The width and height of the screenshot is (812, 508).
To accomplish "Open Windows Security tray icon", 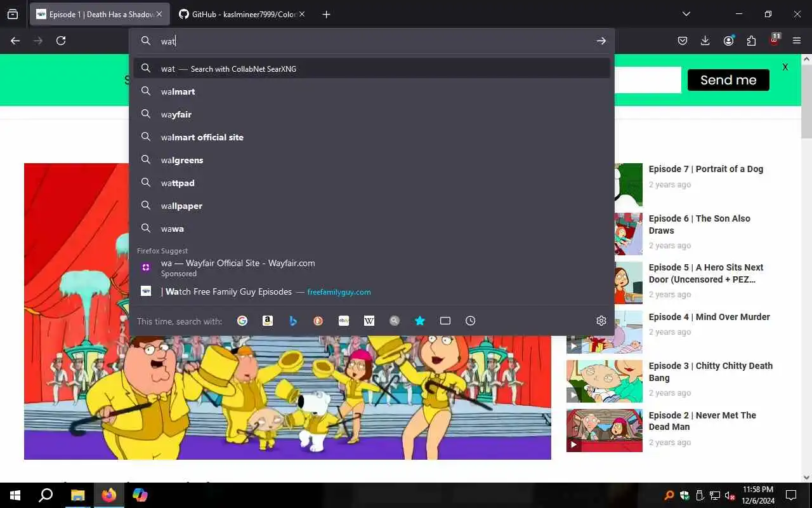I will point(684,495).
